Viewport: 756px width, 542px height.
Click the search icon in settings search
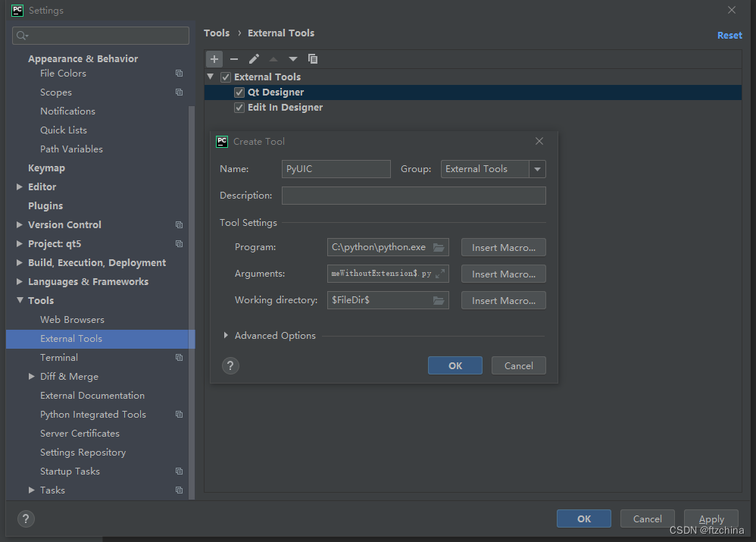(x=22, y=36)
